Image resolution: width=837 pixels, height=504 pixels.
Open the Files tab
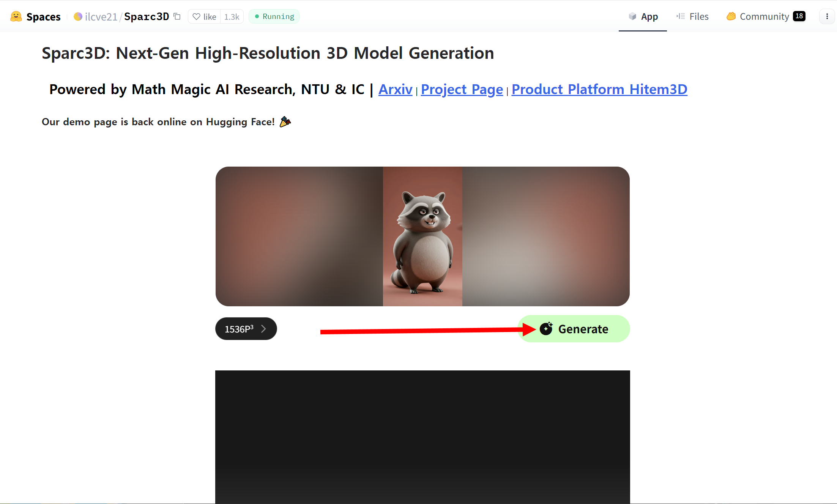click(x=692, y=16)
